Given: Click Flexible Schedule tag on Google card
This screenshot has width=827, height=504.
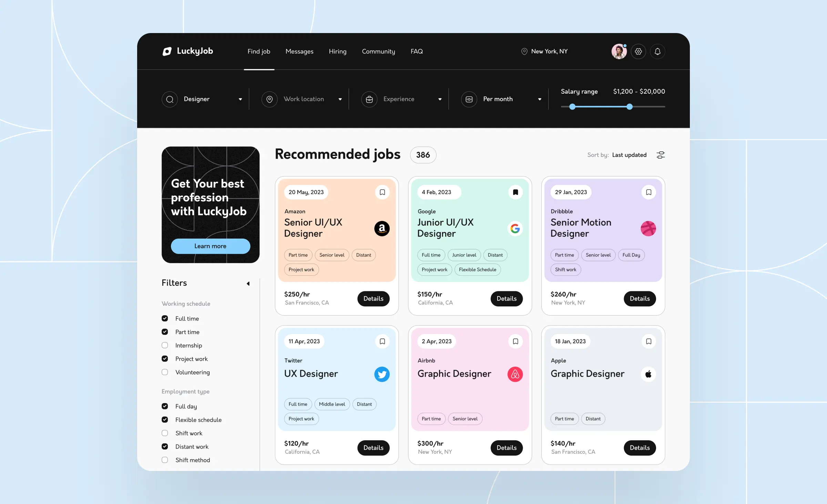Looking at the screenshot, I should 478,270.
